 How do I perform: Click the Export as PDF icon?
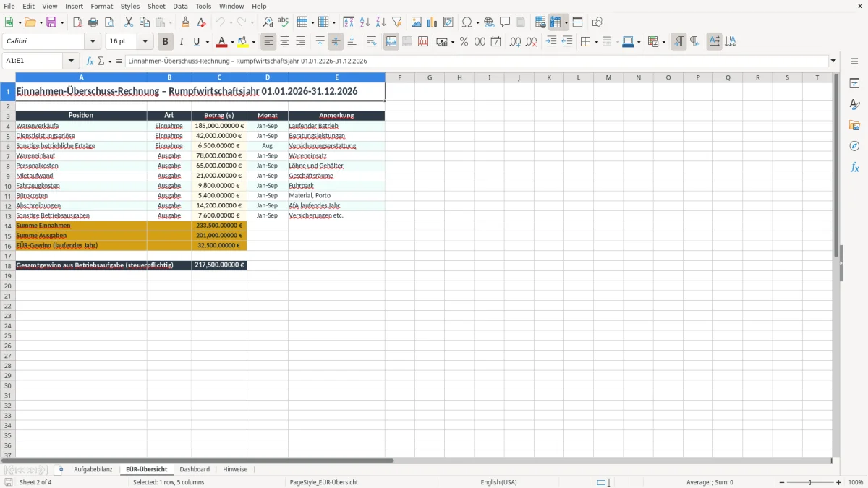point(77,22)
